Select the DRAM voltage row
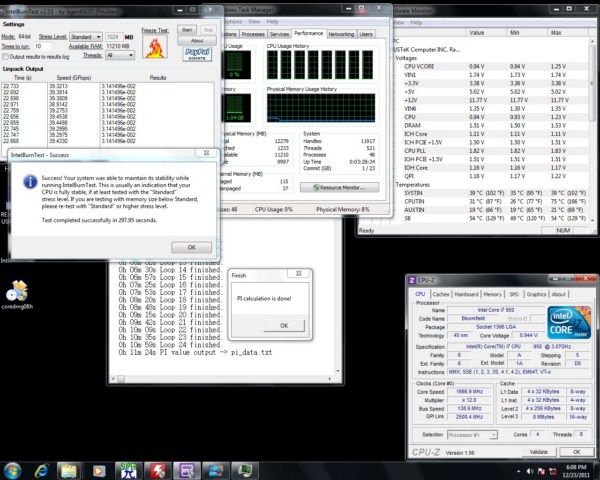Image resolution: width=600 pixels, height=480 pixels. tap(492, 125)
